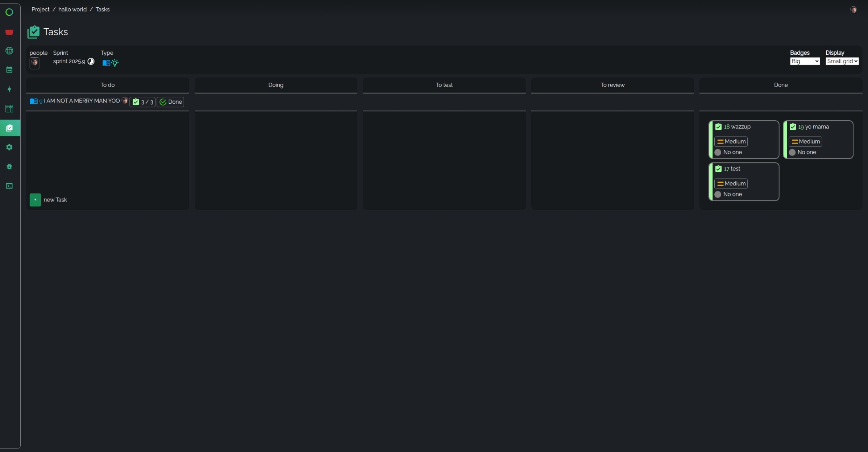
Task: Open the bug icon in sidebar
Action: pos(9,166)
